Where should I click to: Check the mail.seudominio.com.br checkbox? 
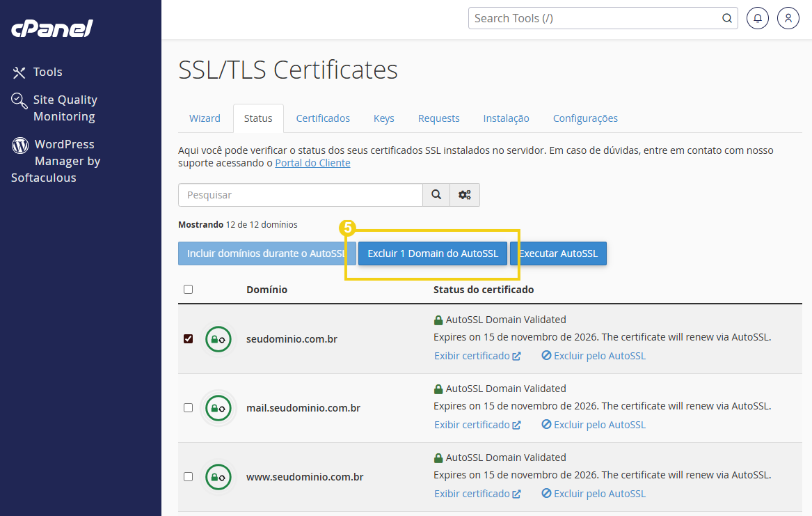188,408
